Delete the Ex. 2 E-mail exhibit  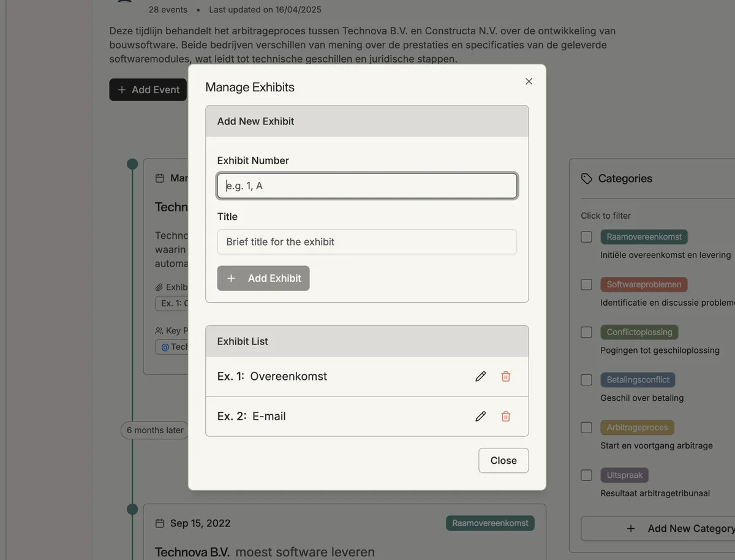[x=505, y=416]
